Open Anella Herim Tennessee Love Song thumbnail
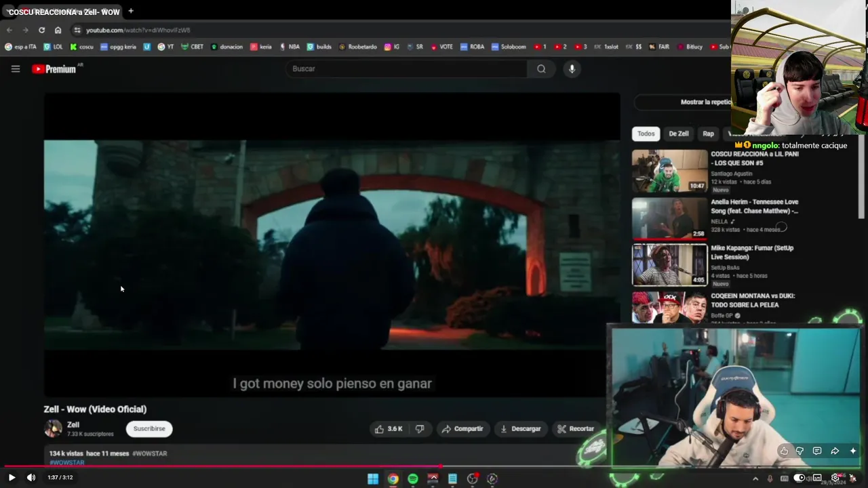The image size is (868, 488). click(x=669, y=218)
